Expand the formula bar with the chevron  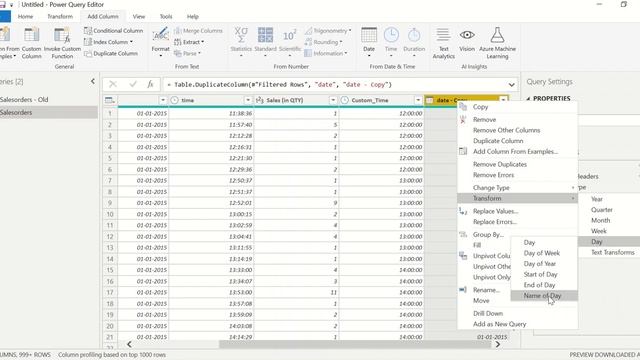pos(511,84)
